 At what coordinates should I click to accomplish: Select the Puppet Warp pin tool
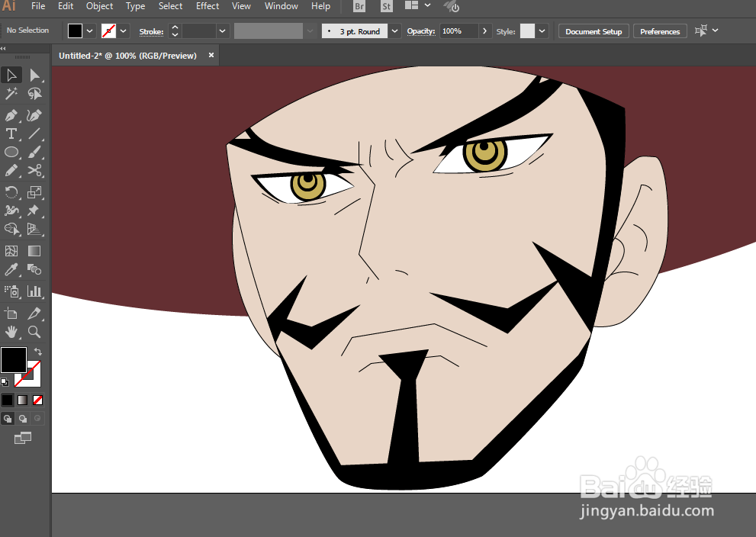point(34,211)
